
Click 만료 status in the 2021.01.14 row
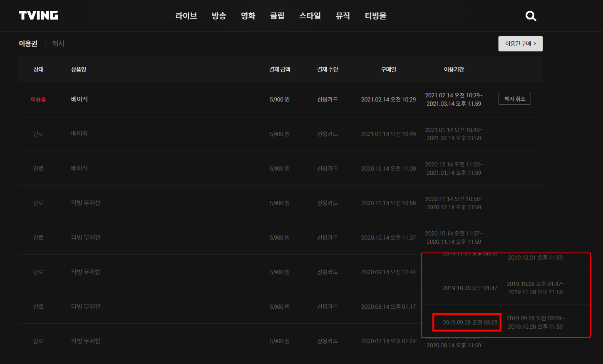pos(38,134)
